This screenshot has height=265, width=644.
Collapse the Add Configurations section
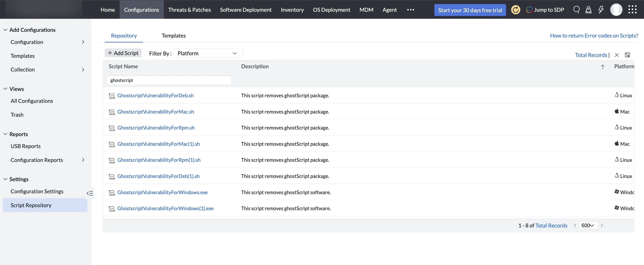[x=5, y=30]
